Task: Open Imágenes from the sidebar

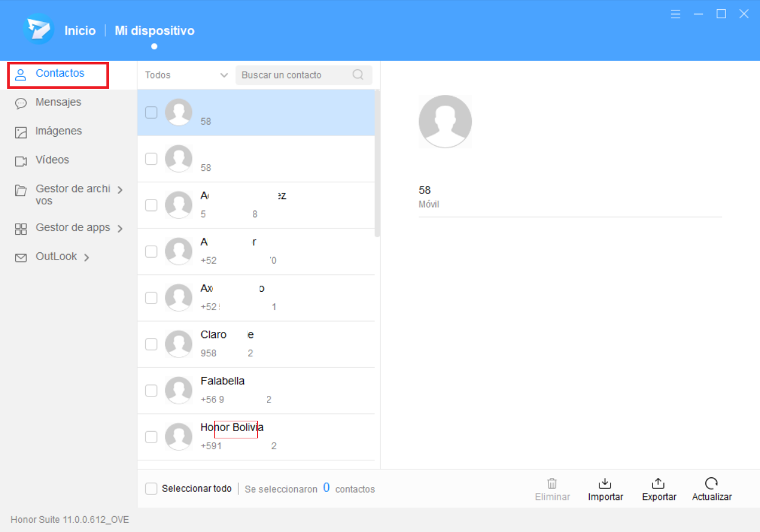Action: (58, 131)
